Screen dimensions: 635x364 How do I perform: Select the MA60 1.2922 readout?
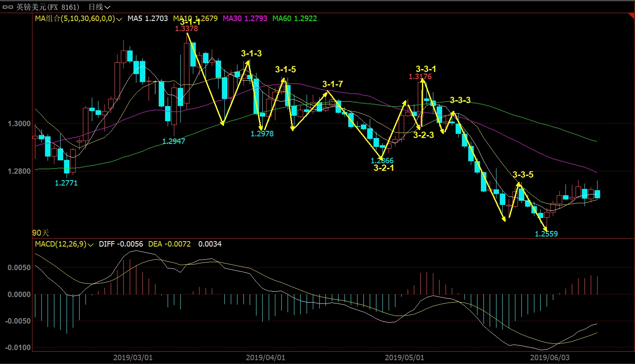pyautogui.click(x=295, y=19)
